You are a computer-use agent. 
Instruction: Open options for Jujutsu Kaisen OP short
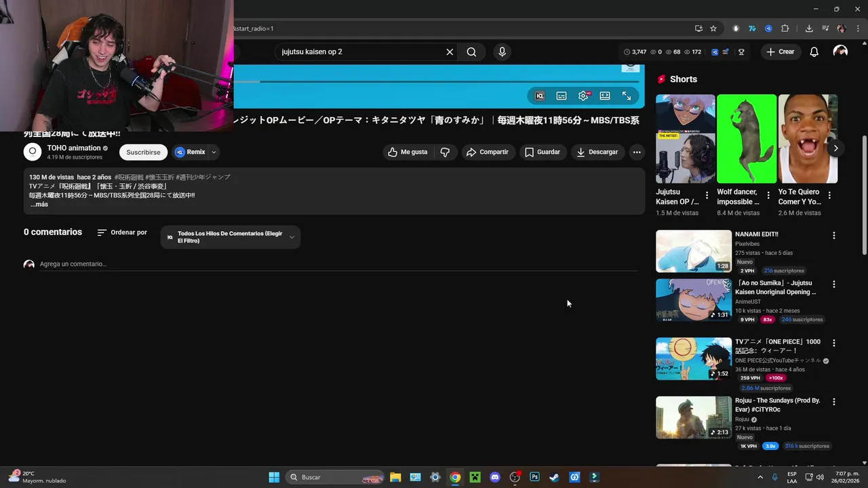pos(707,195)
